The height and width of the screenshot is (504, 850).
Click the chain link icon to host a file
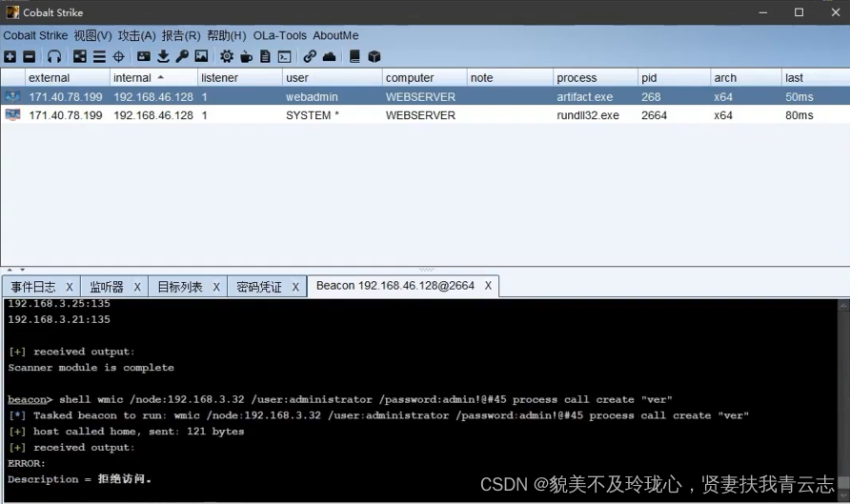(310, 56)
